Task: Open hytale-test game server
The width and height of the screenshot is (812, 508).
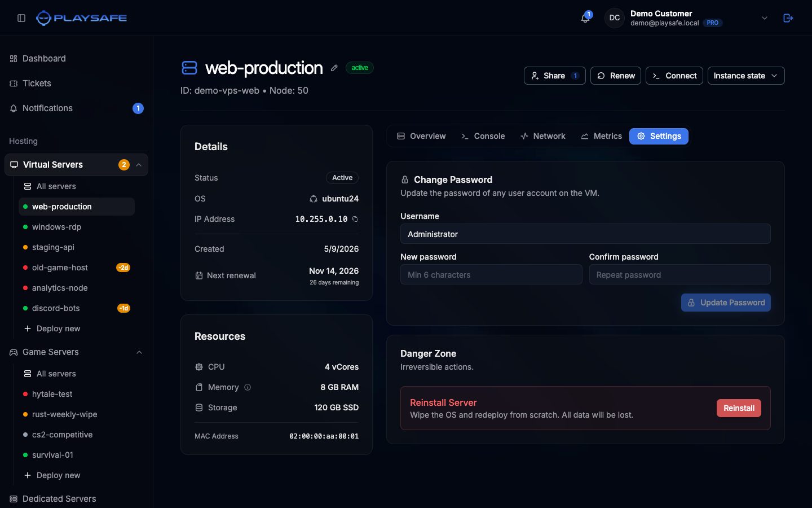Action: coord(77,394)
